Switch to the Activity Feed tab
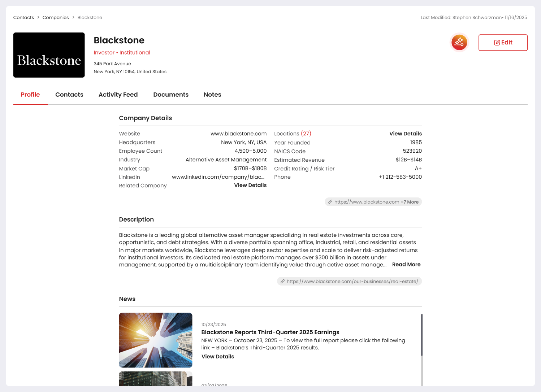 click(118, 95)
